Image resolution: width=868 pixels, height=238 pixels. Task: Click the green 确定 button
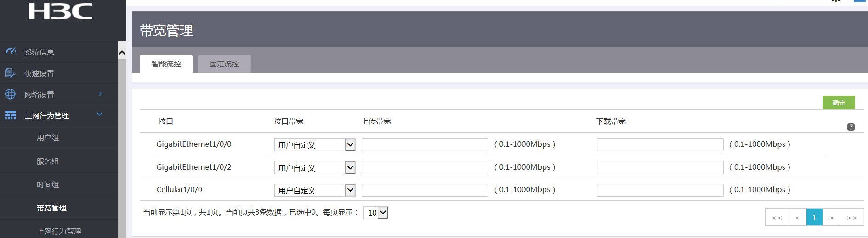click(838, 103)
